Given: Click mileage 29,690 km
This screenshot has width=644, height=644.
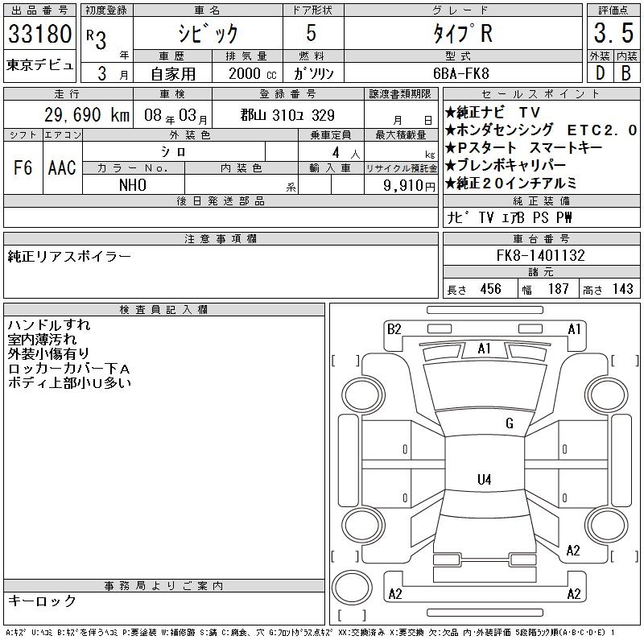Looking at the screenshot, I should pos(87,115).
